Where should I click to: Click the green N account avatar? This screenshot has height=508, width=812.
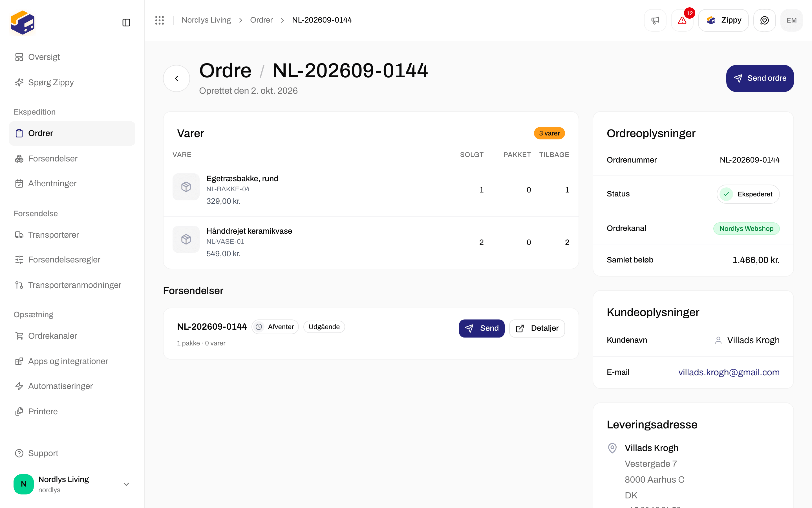click(x=23, y=484)
